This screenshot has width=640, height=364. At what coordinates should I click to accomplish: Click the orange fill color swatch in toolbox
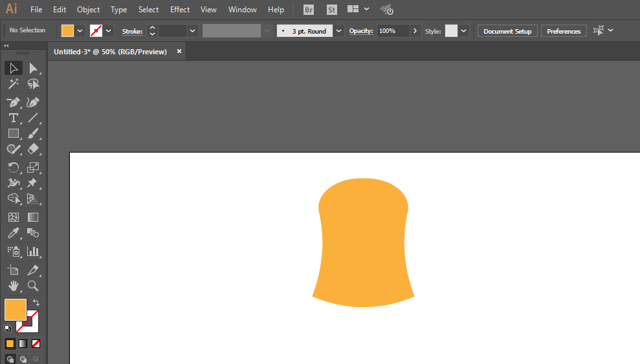pyautogui.click(x=16, y=309)
